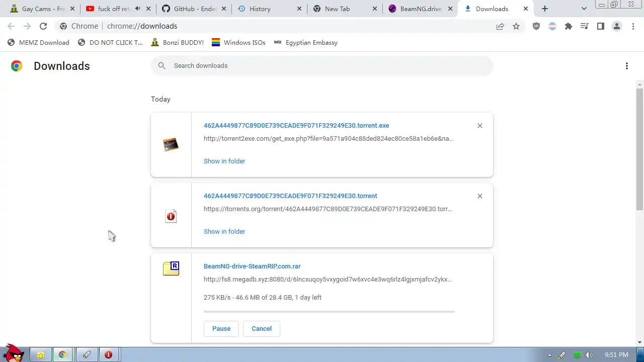
Task: Click the share page icon in address bar
Action: pyautogui.click(x=500, y=26)
